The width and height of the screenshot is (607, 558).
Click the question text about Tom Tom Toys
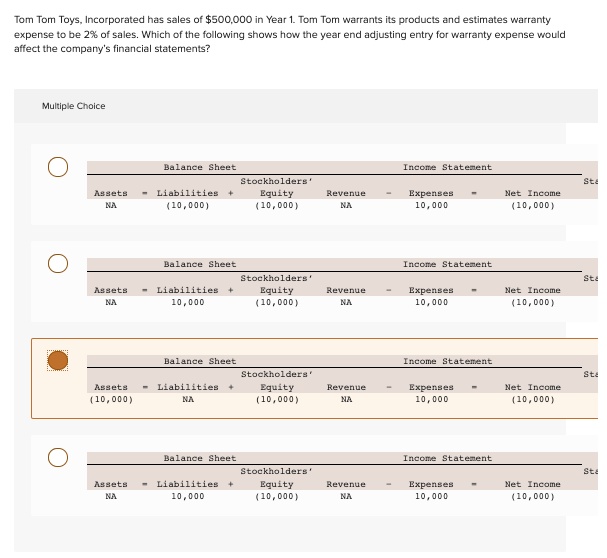pyautogui.click(x=290, y=34)
